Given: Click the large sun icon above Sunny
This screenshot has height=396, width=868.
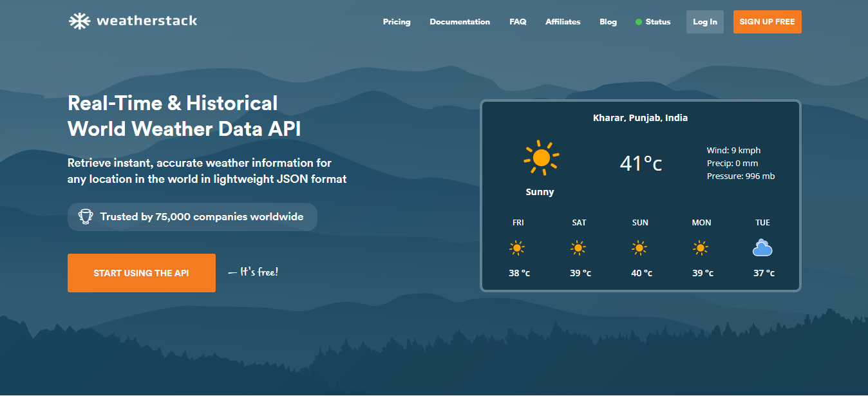Looking at the screenshot, I should click(541, 157).
